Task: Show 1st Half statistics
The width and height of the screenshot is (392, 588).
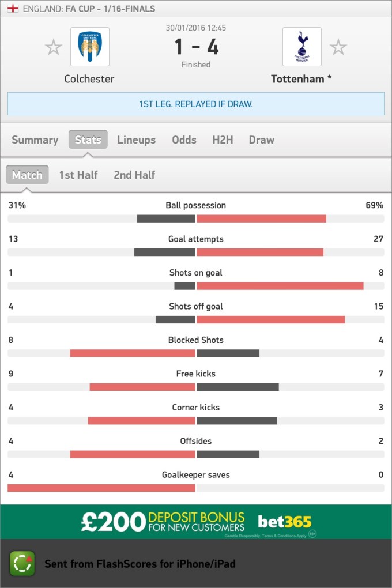Action: coord(78,175)
